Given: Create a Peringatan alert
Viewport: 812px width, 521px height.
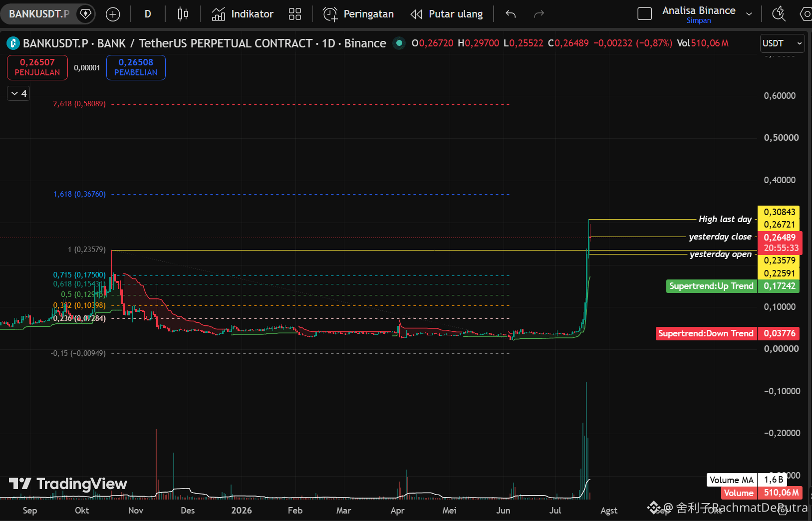Looking at the screenshot, I should click(x=358, y=14).
